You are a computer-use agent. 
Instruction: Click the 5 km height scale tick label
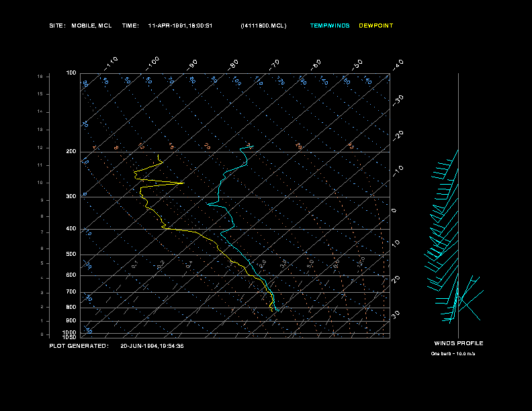tap(42, 263)
